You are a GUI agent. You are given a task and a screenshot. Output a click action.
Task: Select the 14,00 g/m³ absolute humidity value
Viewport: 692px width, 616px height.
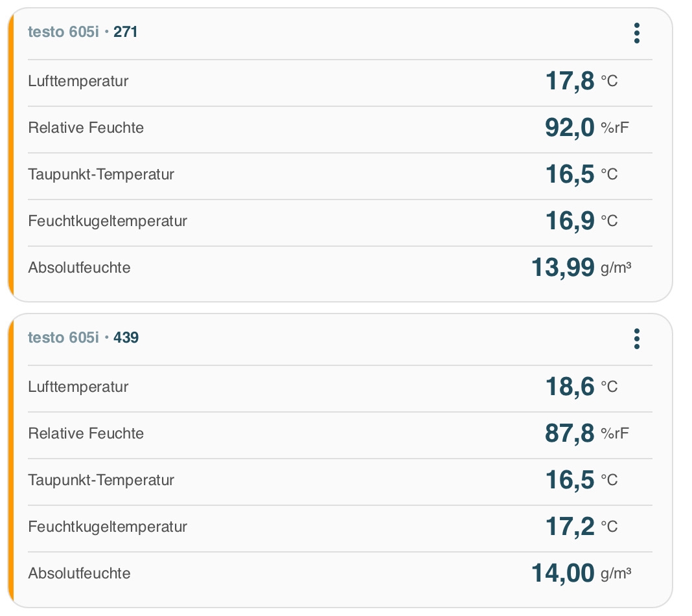point(563,573)
